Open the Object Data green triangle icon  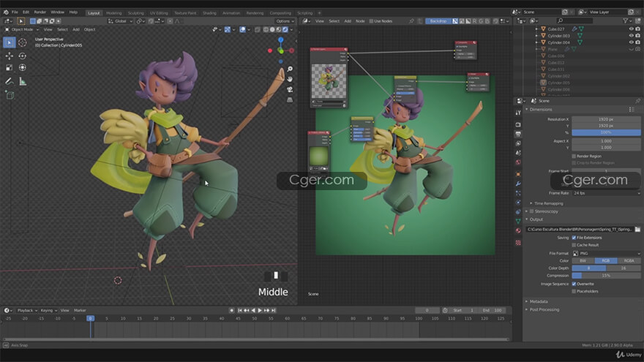tap(518, 221)
